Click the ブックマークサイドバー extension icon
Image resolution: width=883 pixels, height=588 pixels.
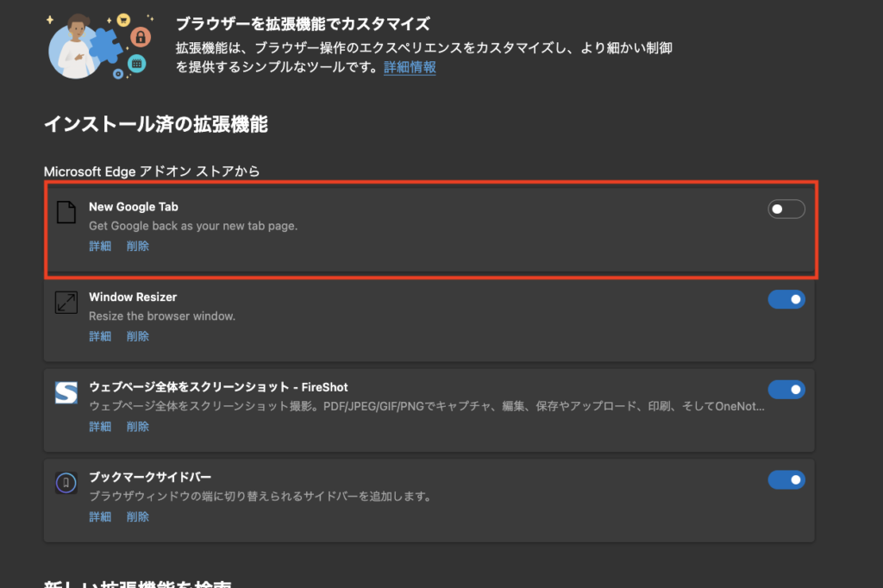pyautogui.click(x=66, y=483)
